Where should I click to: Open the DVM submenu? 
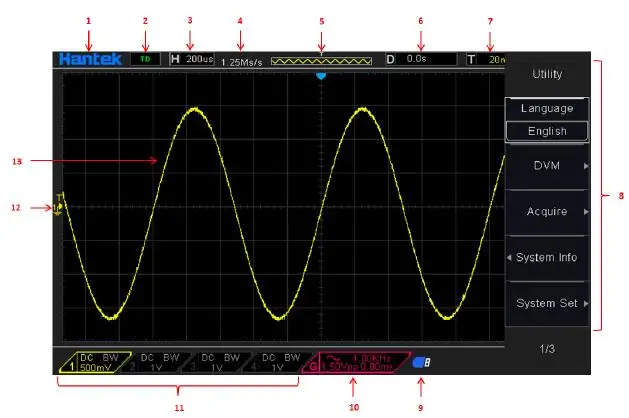[x=547, y=166]
